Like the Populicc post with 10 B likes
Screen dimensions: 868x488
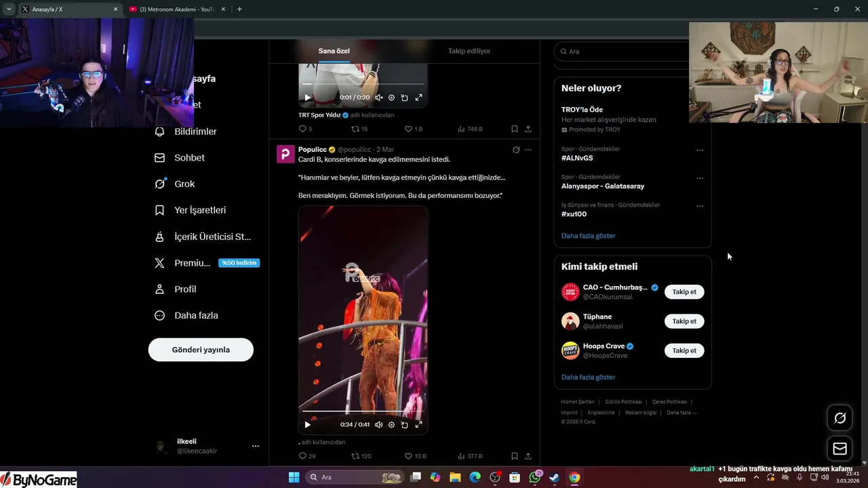[415, 456]
